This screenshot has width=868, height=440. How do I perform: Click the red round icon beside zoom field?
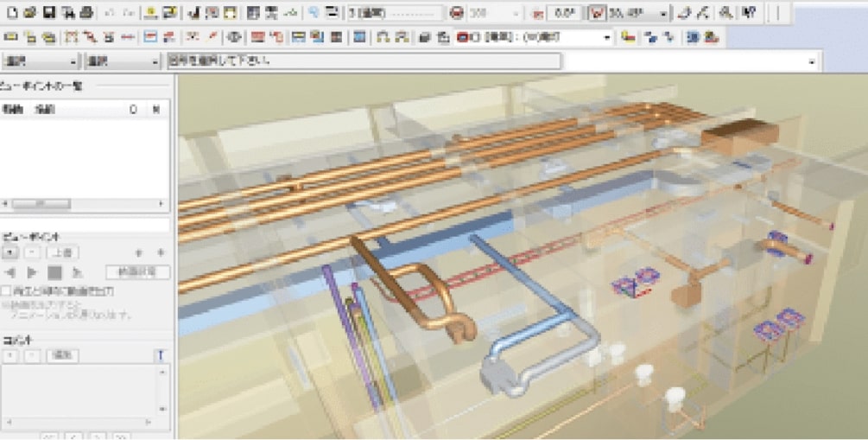[457, 14]
